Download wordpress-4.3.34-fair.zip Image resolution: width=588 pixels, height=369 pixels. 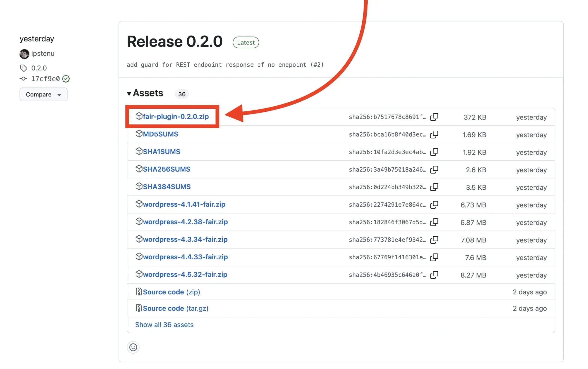point(185,240)
